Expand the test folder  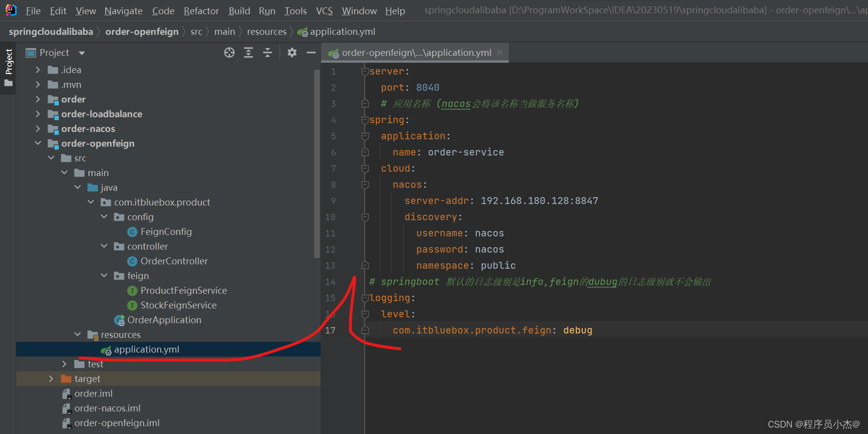pos(65,364)
